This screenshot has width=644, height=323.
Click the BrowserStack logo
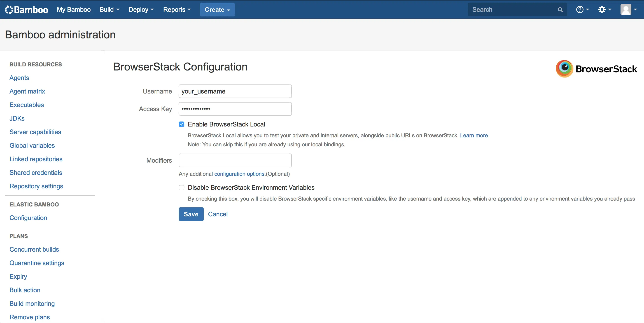[596, 69]
